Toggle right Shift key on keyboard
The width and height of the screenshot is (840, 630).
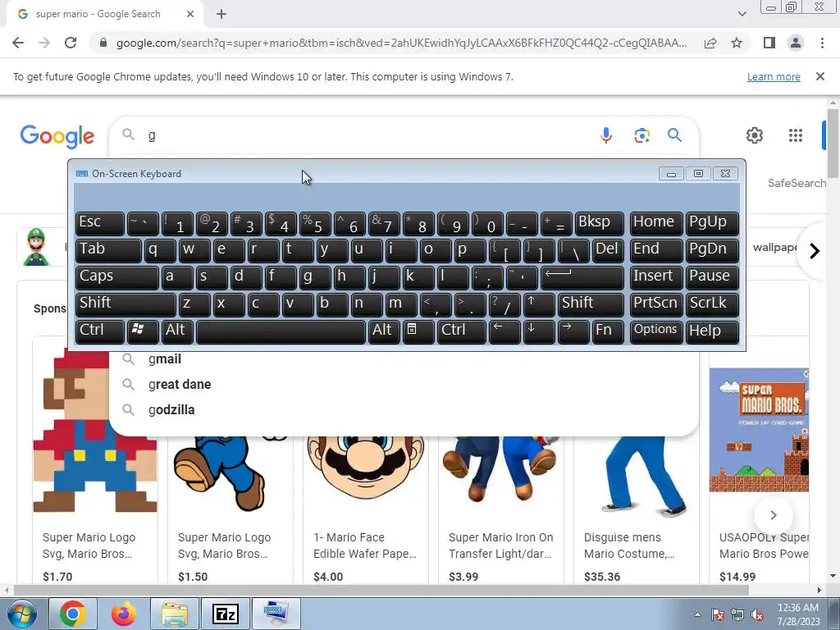tap(591, 305)
